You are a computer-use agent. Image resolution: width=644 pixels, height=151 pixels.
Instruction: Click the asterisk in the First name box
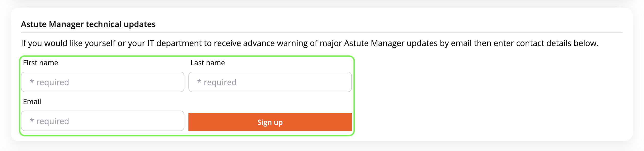click(x=32, y=82)
